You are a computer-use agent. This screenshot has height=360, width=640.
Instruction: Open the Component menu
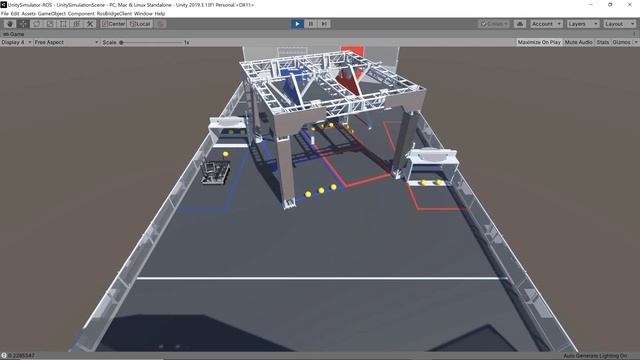pyautogui.click(x=81, y=13)
